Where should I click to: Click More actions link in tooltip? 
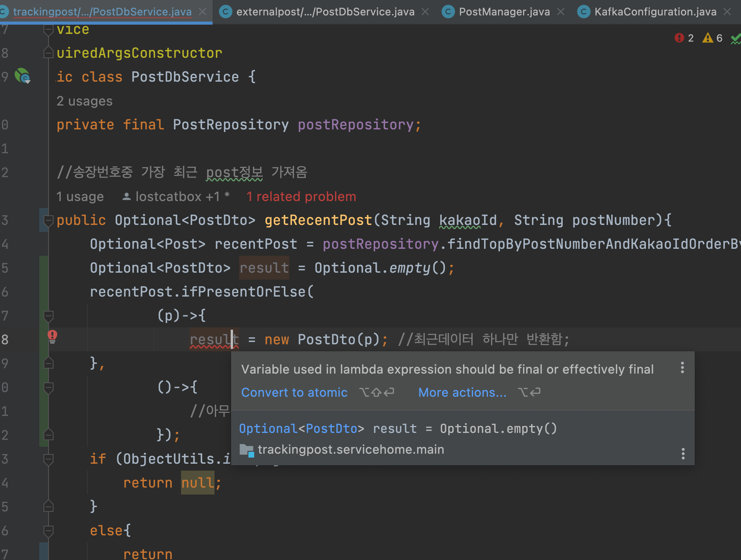click(x=462, y=392)
